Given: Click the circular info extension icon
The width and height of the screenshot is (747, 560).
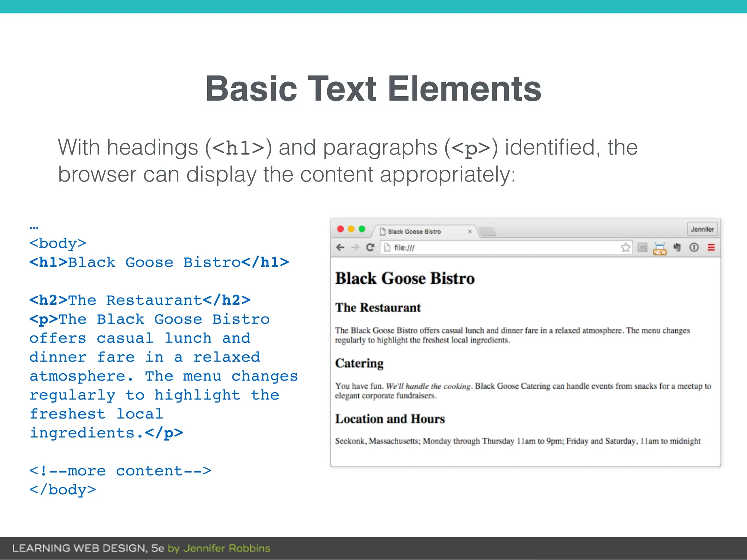Looking at the screenshot, I should click(694, 248).
